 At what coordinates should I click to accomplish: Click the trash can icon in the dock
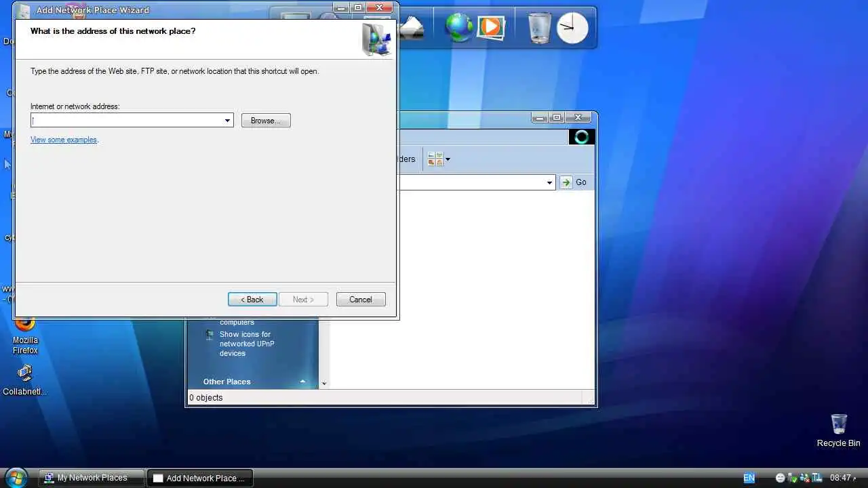click(x=540, y=28)
